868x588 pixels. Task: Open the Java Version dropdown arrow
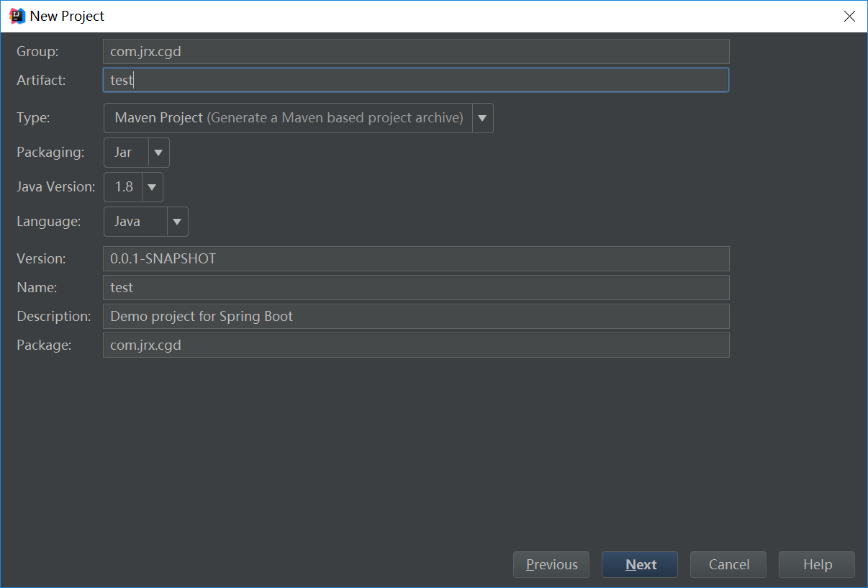click(x=152, y=187)
